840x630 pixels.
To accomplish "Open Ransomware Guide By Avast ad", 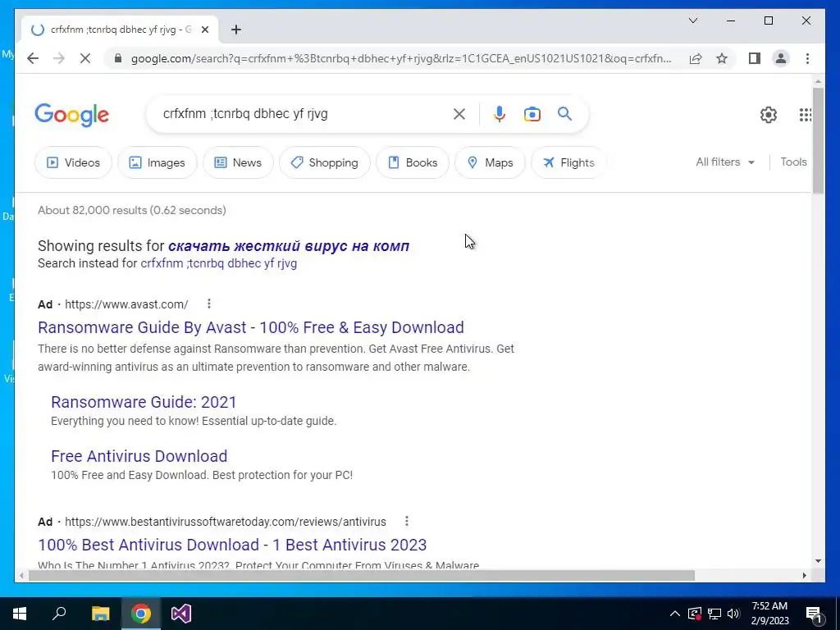I will pos(251,327).
